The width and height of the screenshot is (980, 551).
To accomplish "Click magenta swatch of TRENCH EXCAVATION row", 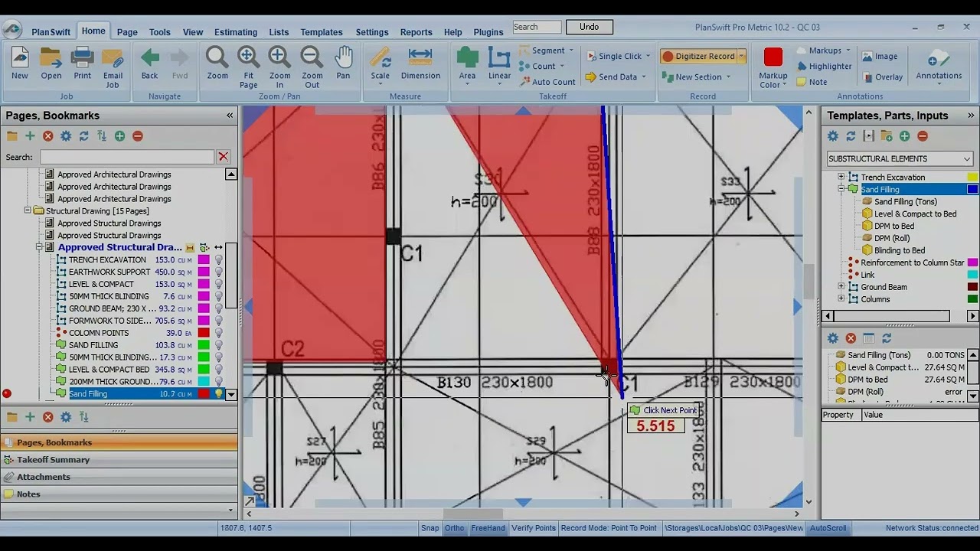I will point(204,260).
